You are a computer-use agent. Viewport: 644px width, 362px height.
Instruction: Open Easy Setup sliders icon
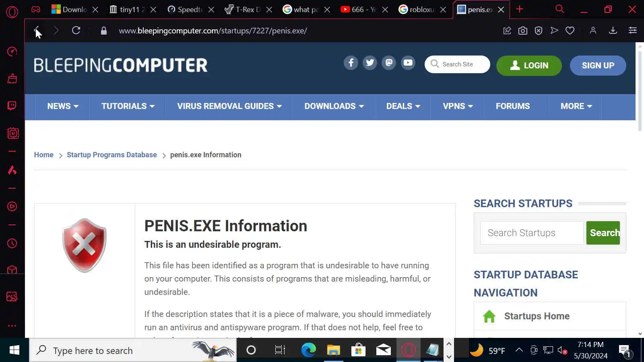(x=633, y=31)
